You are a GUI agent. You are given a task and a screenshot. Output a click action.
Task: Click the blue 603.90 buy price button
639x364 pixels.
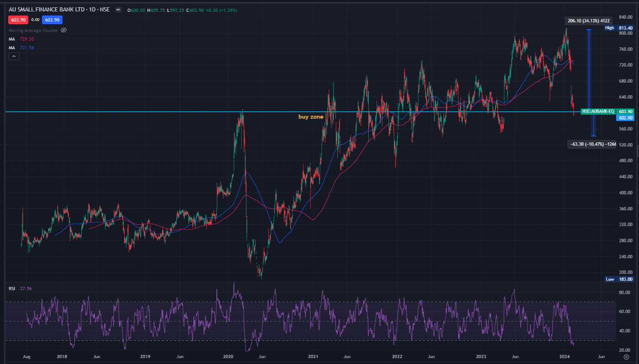(x=52, y=20)
